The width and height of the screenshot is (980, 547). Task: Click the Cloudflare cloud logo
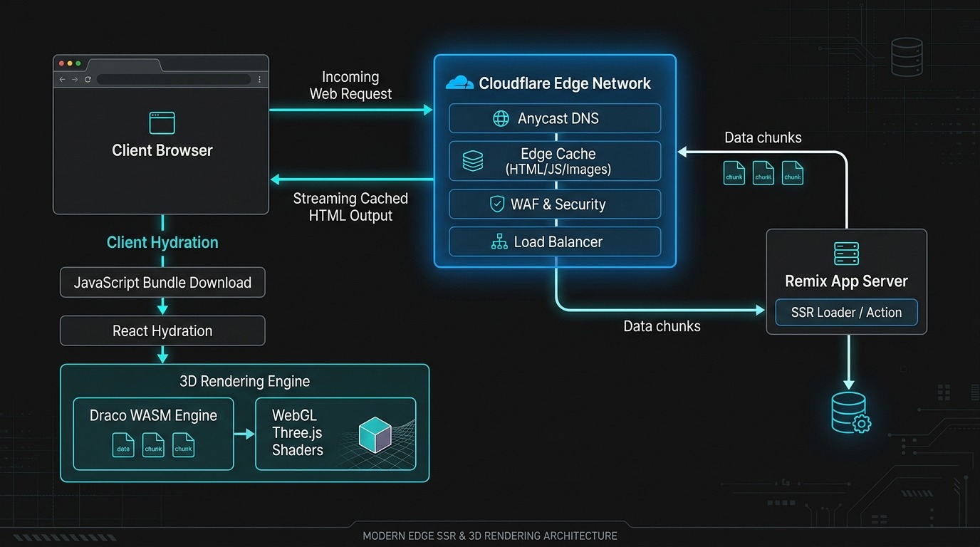(459, 83)
